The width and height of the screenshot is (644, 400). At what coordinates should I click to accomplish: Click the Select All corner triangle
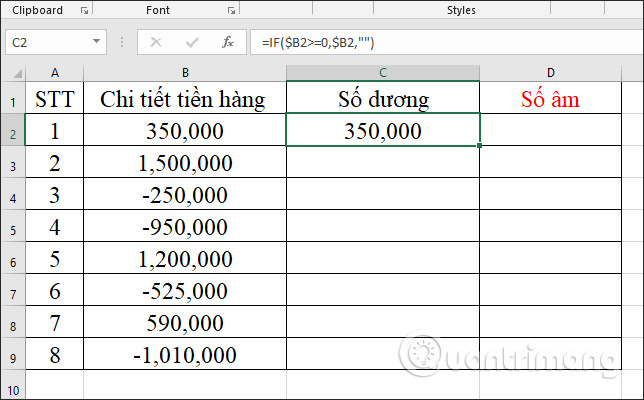point(17,74)
